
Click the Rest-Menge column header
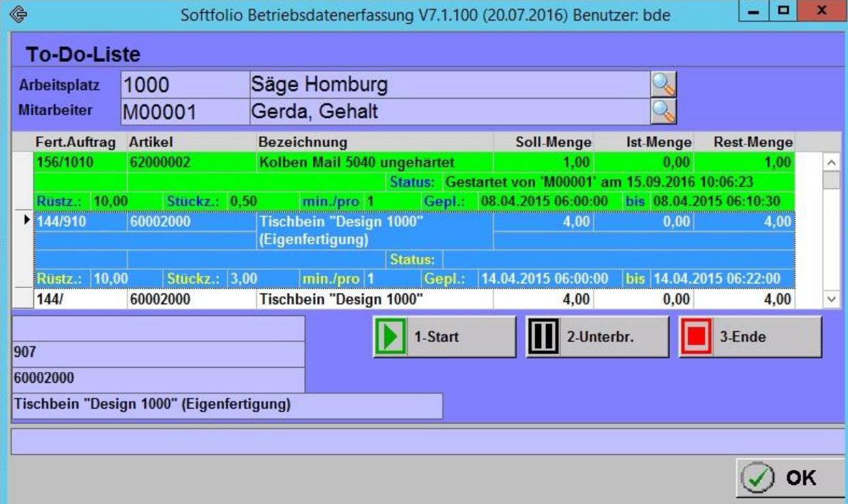[753, 142]
